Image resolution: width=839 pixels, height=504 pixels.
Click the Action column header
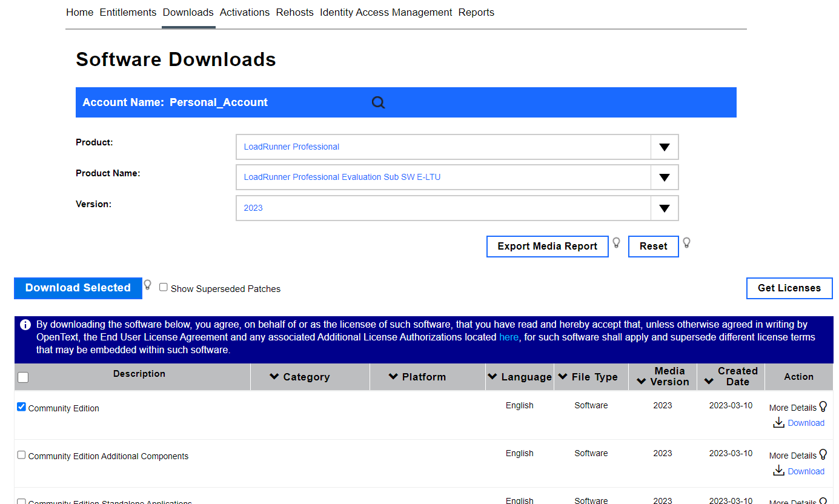click(x=799, y=377)
